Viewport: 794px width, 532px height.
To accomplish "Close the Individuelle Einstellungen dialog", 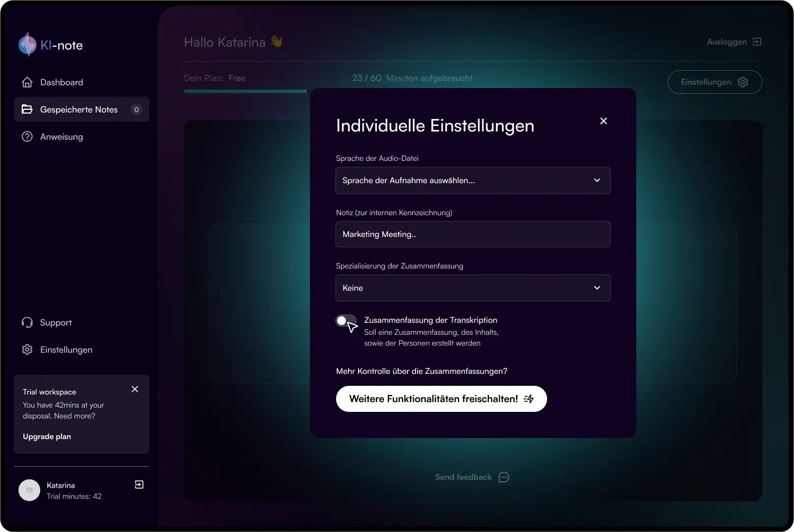I will pos(604,121).
